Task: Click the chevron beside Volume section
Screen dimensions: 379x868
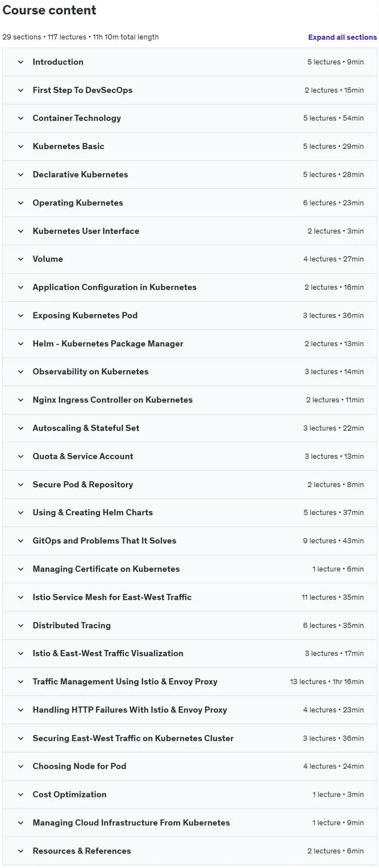Action: pos(20,259)
